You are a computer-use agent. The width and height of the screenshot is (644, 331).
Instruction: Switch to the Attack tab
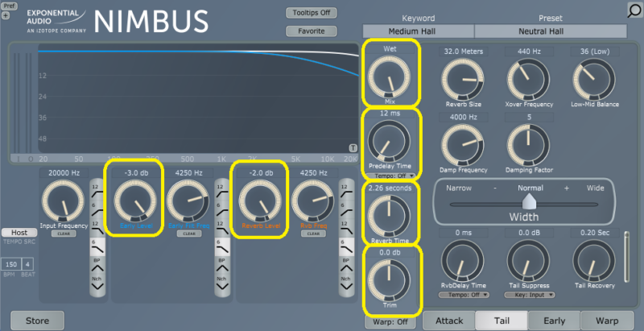pyautogui.click(x=449, y=321)
